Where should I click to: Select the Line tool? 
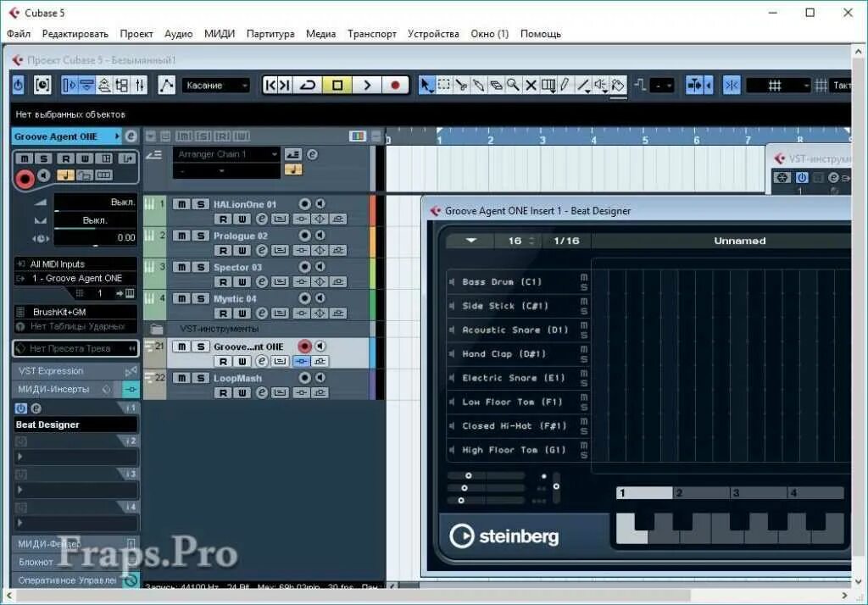coord(583,86)
